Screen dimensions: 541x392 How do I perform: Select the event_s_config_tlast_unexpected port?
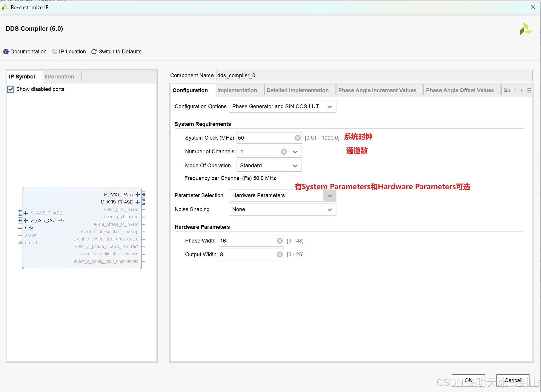[106, 261]
